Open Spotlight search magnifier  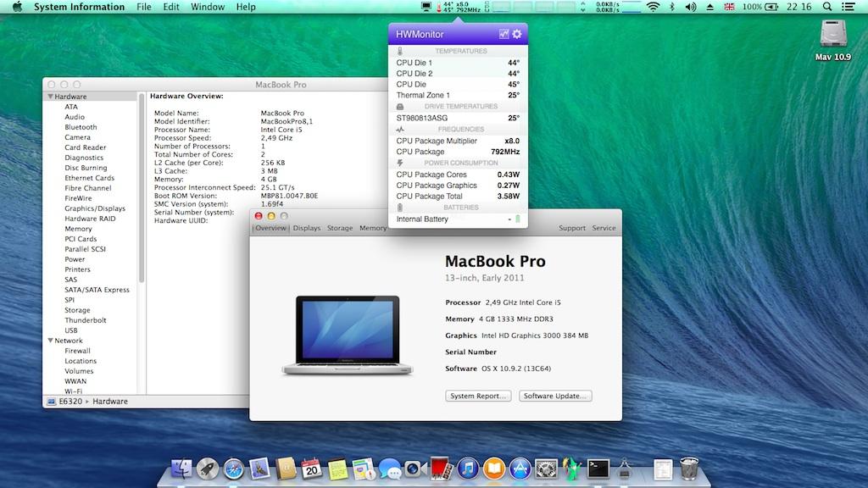828,7
